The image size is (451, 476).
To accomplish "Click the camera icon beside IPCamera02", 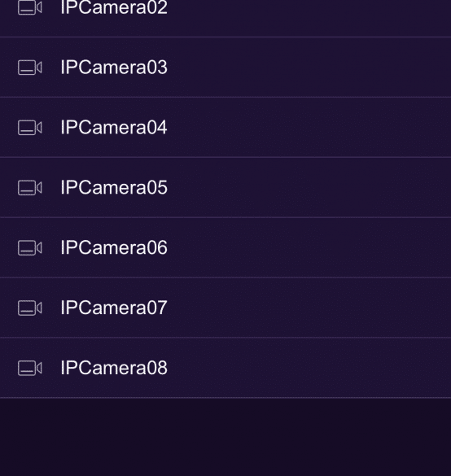I will pos(30,7).
